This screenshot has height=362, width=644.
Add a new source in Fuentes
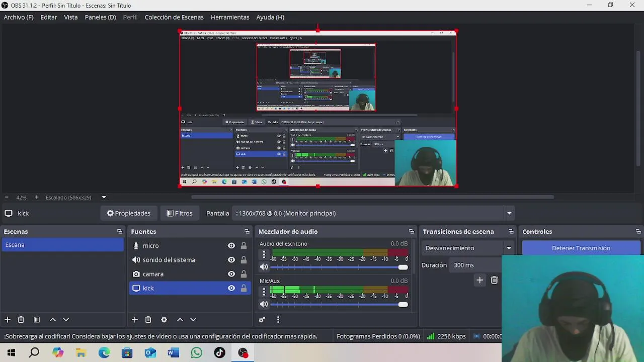(x=134, y=320)
